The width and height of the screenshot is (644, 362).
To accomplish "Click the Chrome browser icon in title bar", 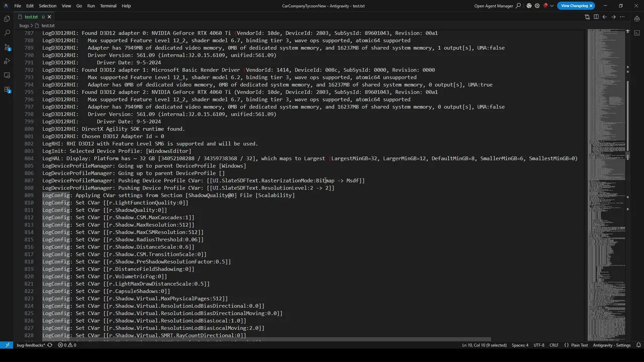I will pos(529,6).
